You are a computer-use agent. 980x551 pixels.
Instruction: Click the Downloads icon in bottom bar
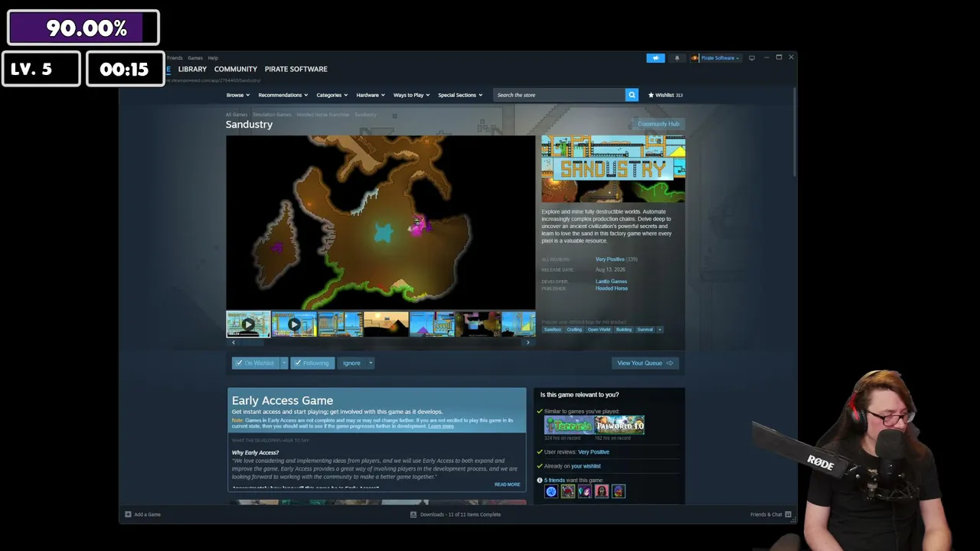tap(413, 514)
